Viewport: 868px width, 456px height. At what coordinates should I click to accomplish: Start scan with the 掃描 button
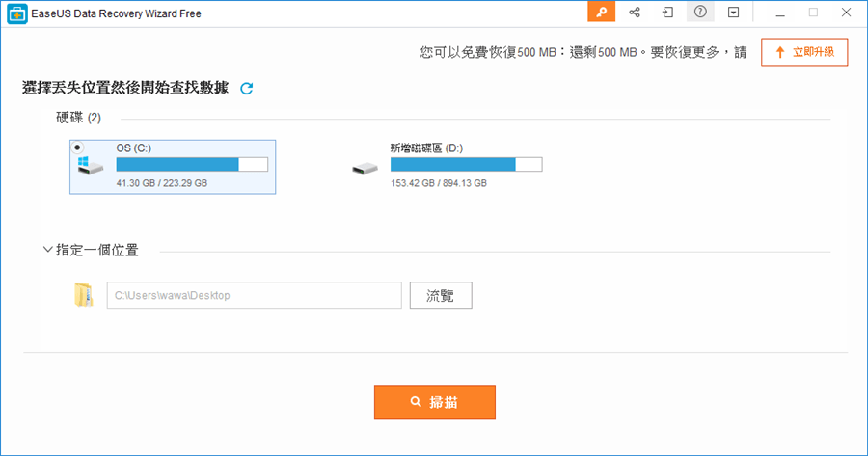coord(435,402)
